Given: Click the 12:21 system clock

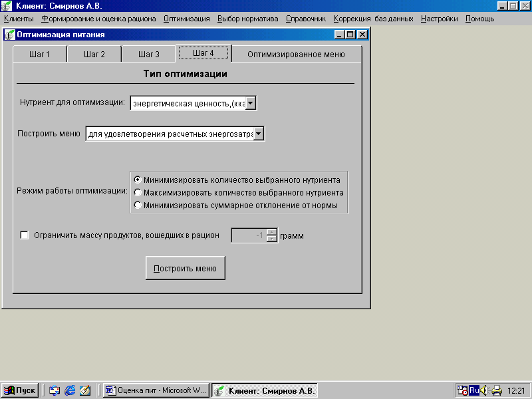Looking at the screenshot, I should (516, 391).
